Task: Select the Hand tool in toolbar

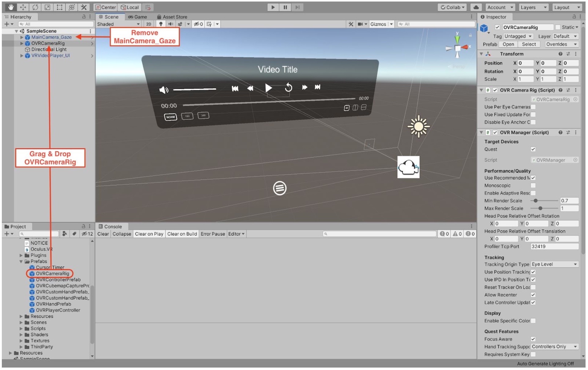Action: pos(11,7)
